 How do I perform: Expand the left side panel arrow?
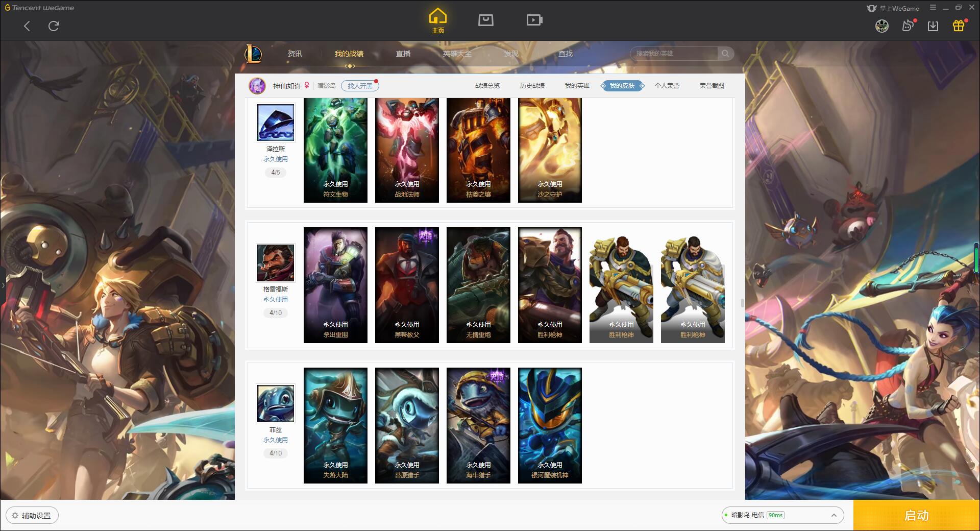pos(3,285)
